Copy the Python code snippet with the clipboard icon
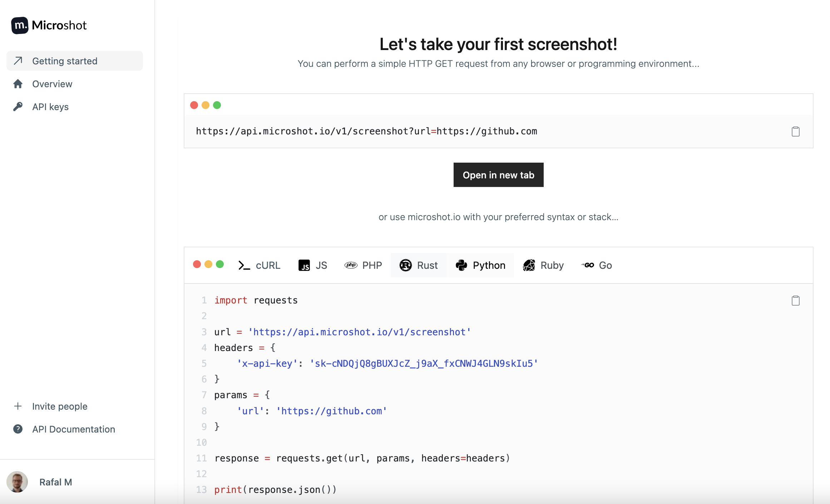This screenshot has width=830, height=504. (796, 301)
